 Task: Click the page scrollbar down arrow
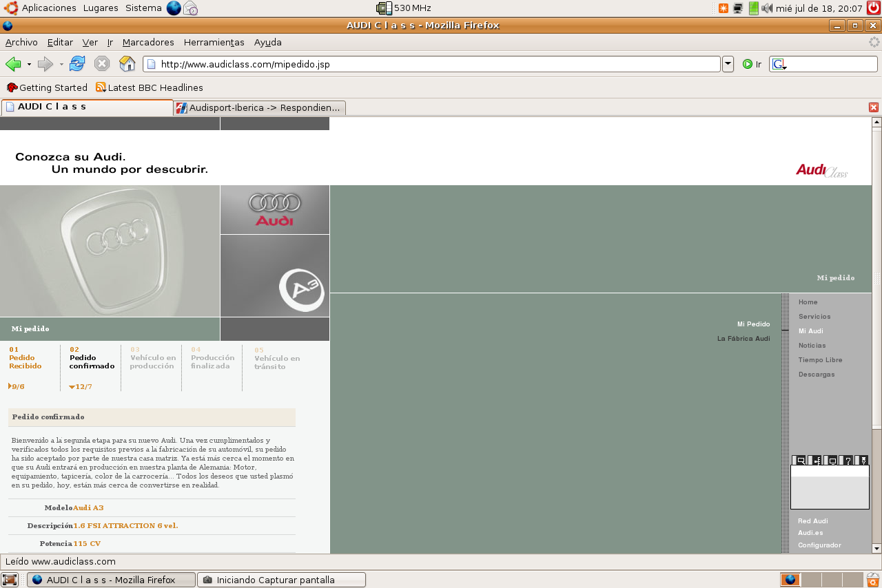pos(876,548)
